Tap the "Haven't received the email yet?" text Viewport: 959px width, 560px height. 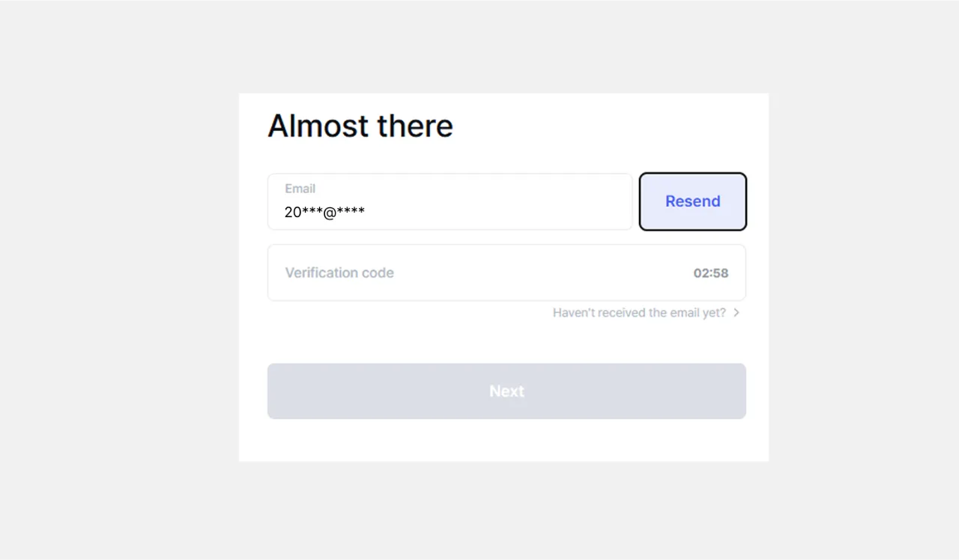[x=639, y=313]
